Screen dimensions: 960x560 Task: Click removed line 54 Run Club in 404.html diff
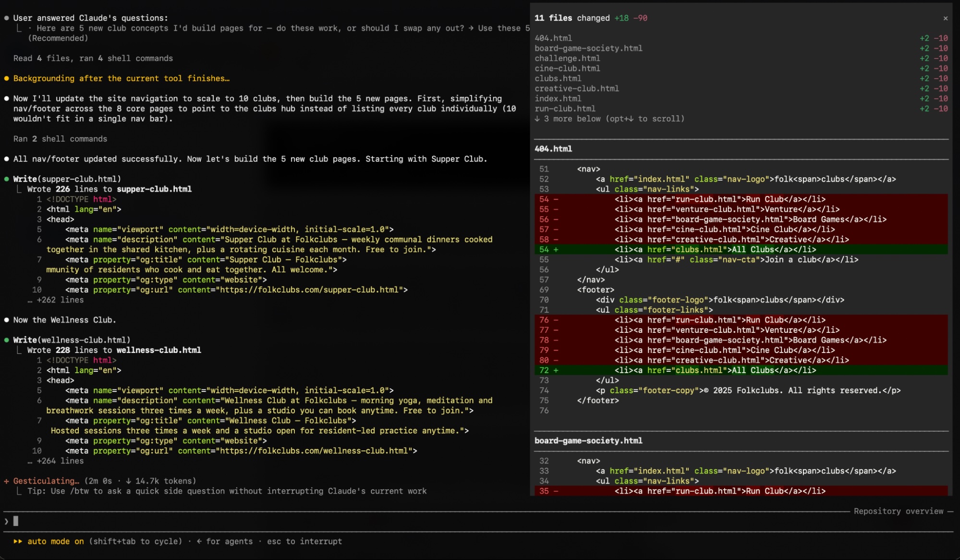pyautogui.click(x=741, y=199)
